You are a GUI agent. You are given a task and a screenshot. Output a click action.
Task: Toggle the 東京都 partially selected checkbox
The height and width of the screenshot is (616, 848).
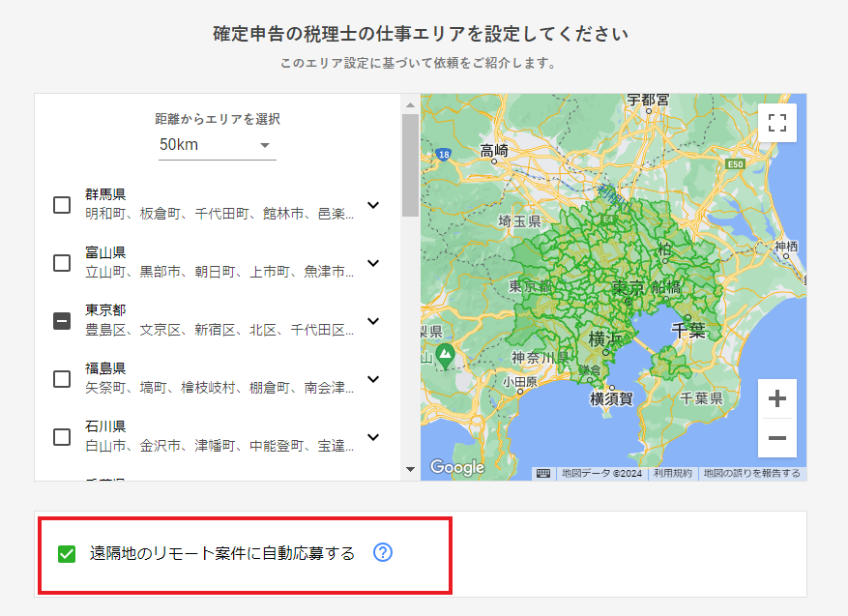pyautogui.click(x=62, y=321)
